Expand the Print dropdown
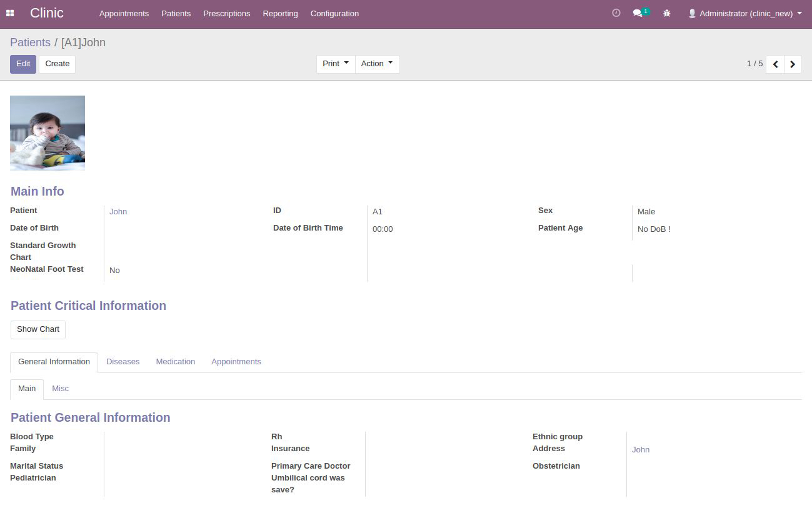The height and width of the screenshot is (518, 812). (x=336, y=64)
